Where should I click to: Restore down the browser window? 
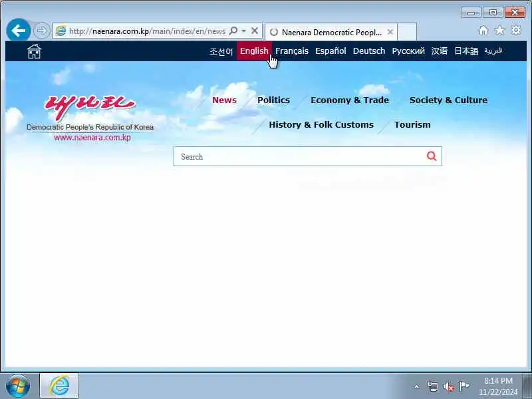click(493, 13)
